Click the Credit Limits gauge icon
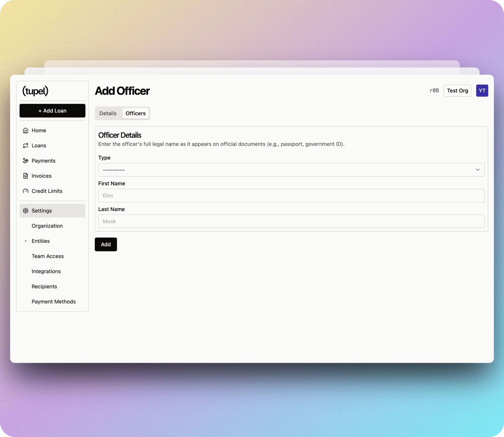Image resolution: width=504 pixels, height=437 pixels. pos(26,191)
